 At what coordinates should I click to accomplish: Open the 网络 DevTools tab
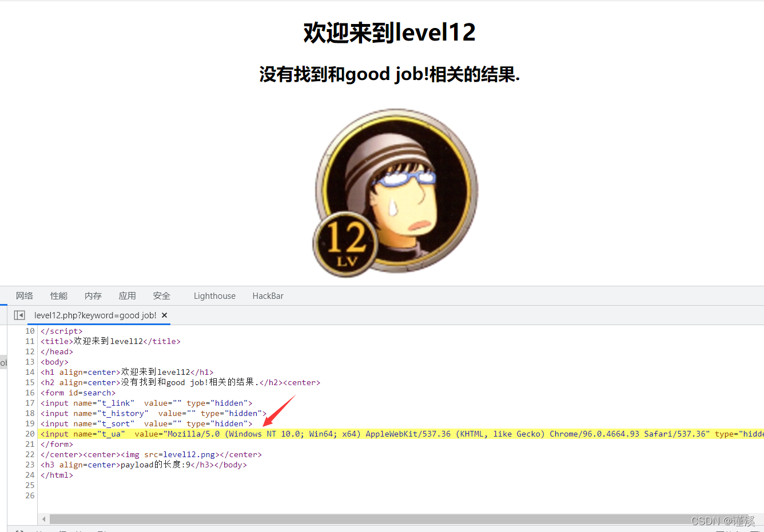click(25, 295)
